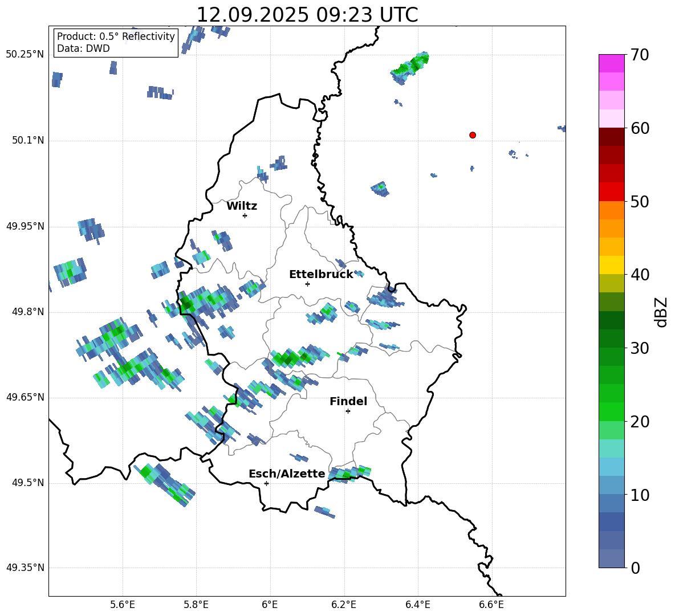Click the timestamp title 12.09.2025 09:23 UTC
675x616 pixels.
(307, 15)
